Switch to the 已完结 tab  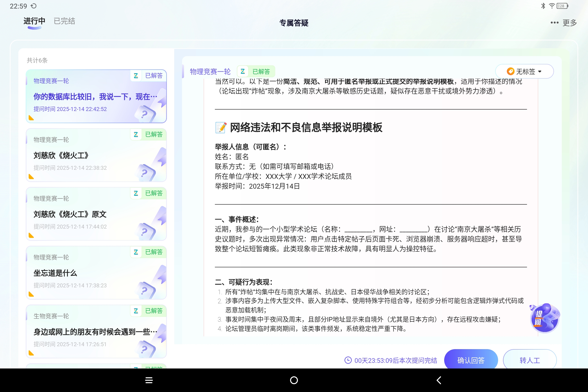[x=64, y=21]
